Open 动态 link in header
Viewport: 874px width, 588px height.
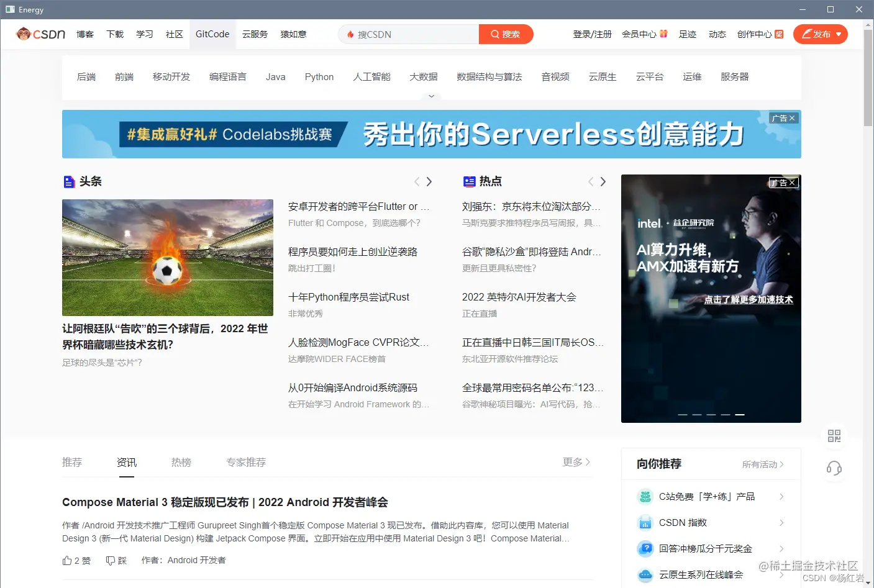pos(717,34)
